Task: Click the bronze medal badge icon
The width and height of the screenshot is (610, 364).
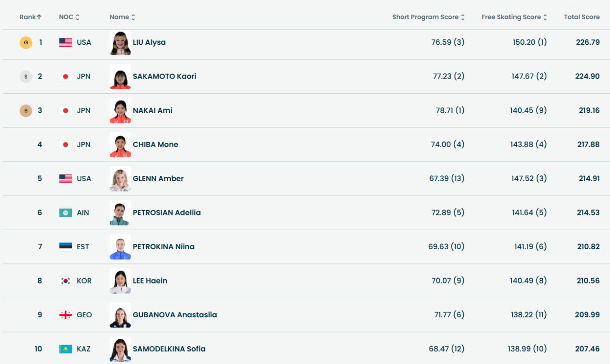Action: [26, 111]
